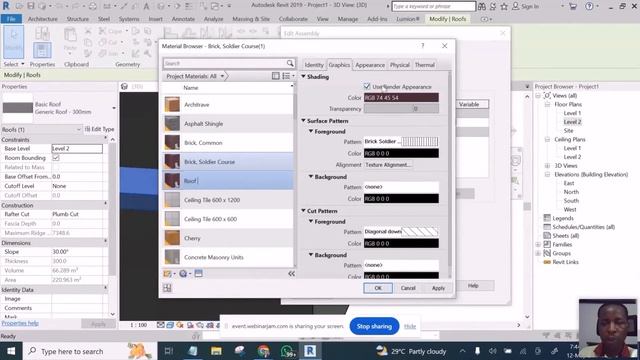Open the South elevation in Project Browser
The height and width of the screenshot is (360, 640).
[x=571, y=200]
